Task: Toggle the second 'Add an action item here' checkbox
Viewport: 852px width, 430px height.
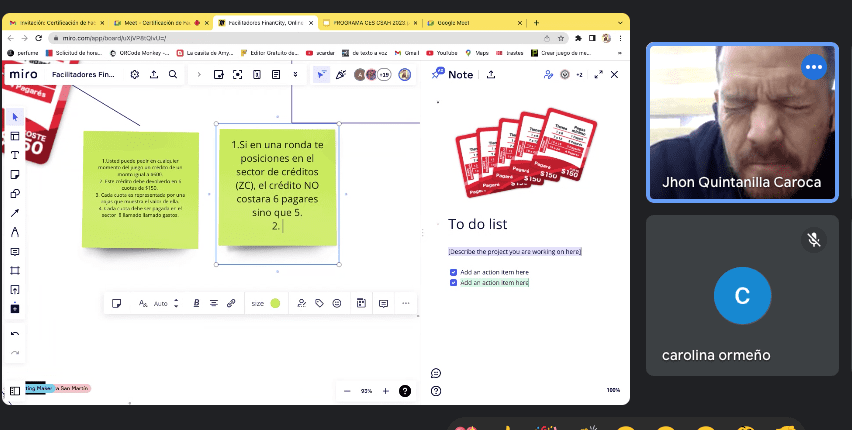Action: click(454, 283)
